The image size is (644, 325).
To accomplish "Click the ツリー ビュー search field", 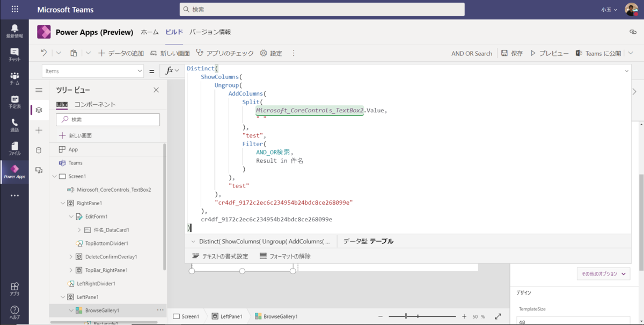I will click(107, 119).
